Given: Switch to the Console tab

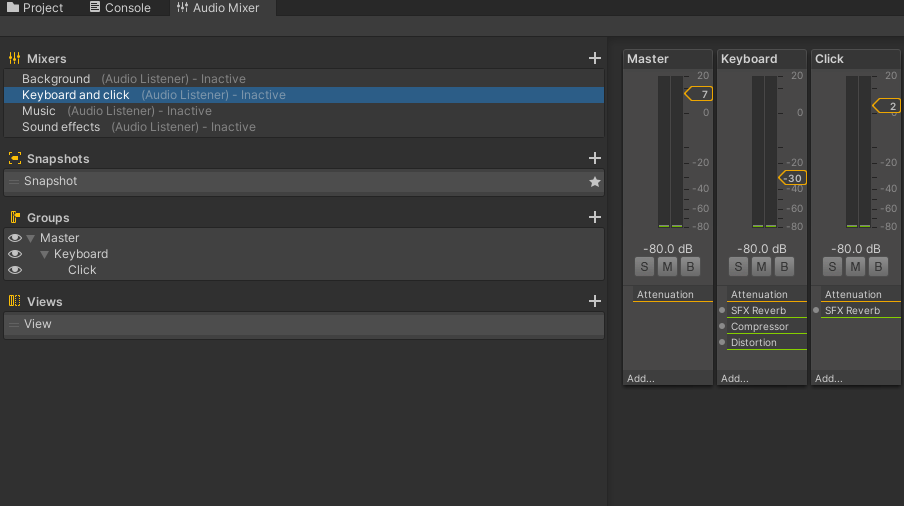Looking at the screenshot, I should coord(120,8).
